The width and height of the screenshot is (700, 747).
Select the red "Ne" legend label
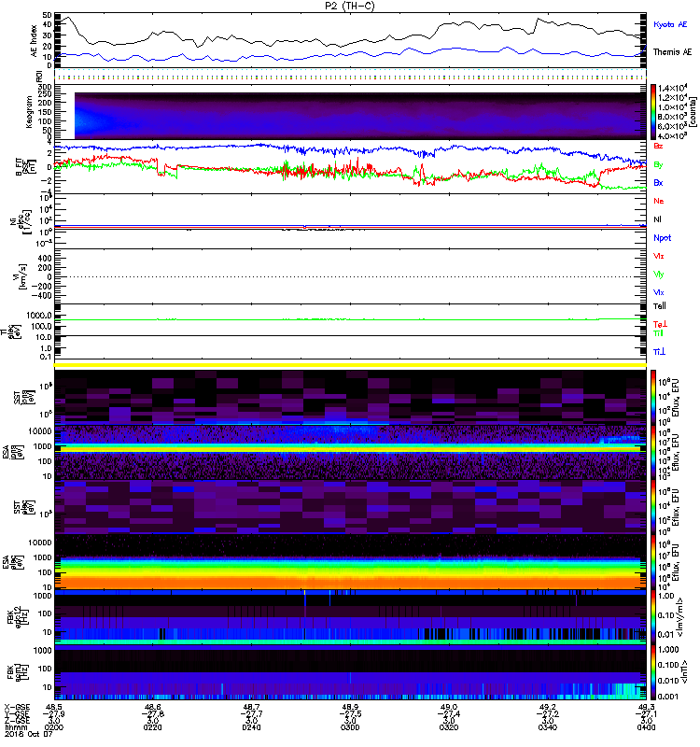pyautogui.click(x=659, y=201)
